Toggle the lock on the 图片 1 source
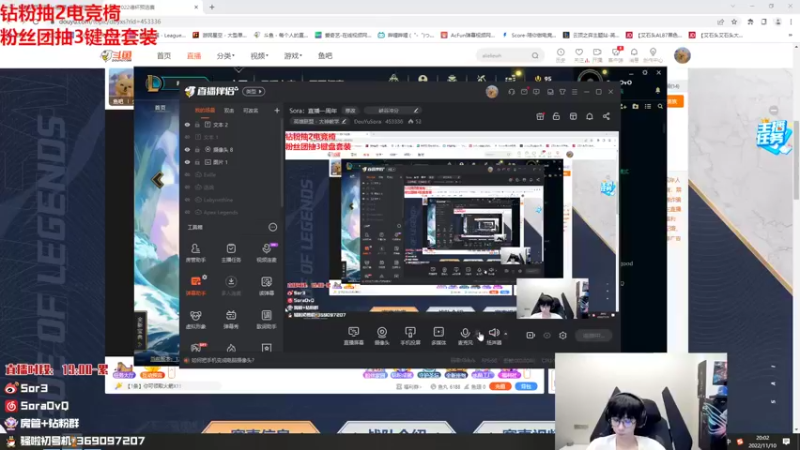800x450 pixels. pyautogui.click(x=197, y=162)
